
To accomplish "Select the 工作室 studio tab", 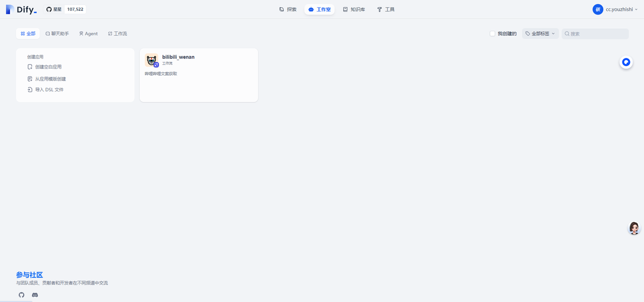I will 319,9.
